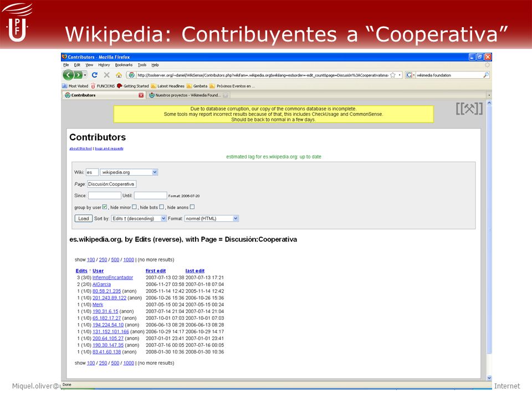Open the Most Visited bookmarks folder
Screen dimensions: 532x399
[75, 86]
